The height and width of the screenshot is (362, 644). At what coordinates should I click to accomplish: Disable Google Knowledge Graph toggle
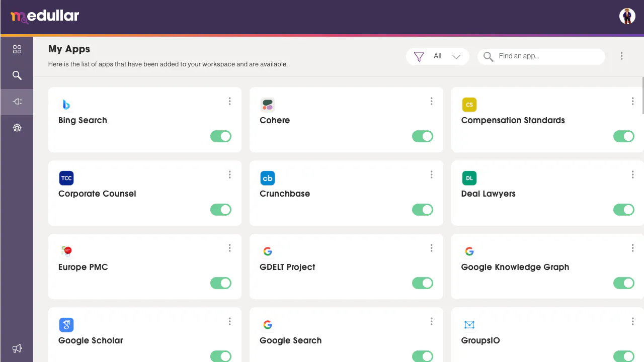pyautogui.click(x=624, y=283)
